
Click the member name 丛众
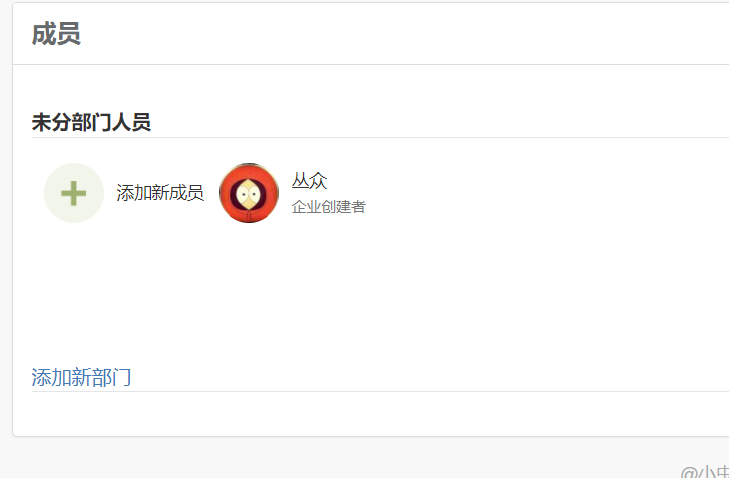point(309,180)
